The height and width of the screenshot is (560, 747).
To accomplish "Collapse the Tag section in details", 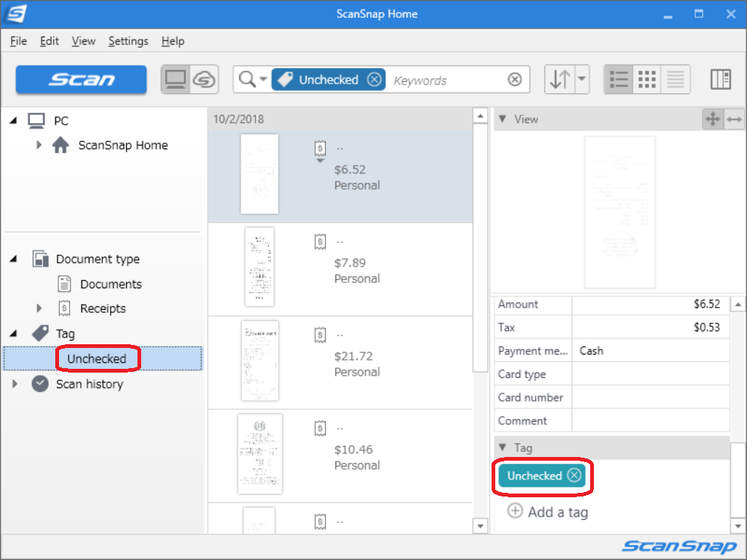I will (502, 447).
